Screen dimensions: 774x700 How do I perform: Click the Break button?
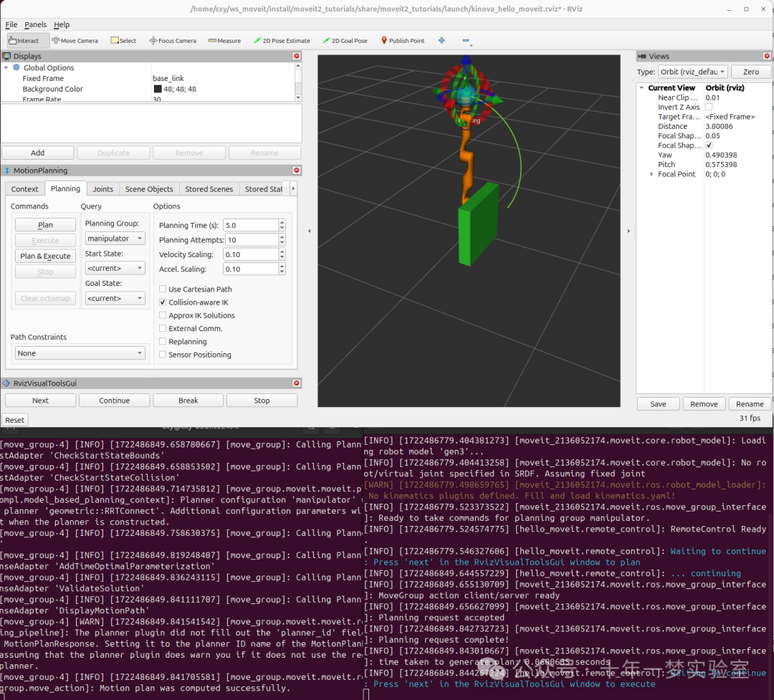tap(188, 401)
